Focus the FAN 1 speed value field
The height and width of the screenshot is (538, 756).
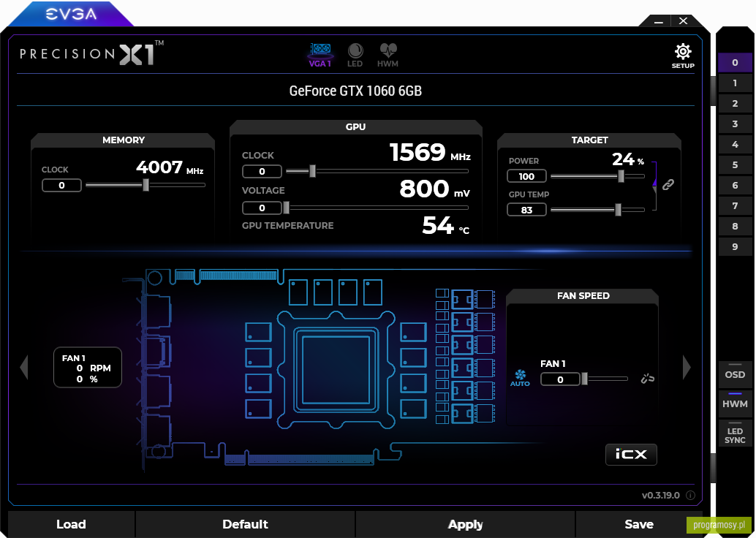click(x=560, y=379)
